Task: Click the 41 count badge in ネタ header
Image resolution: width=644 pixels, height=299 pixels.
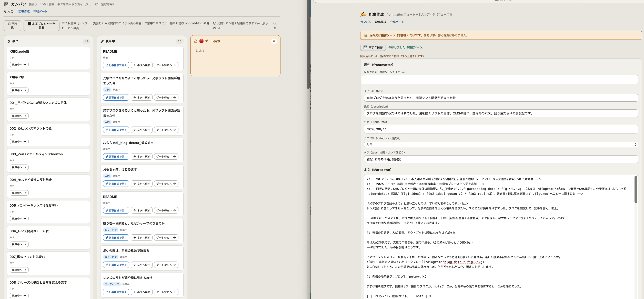Action: point(86,41)
